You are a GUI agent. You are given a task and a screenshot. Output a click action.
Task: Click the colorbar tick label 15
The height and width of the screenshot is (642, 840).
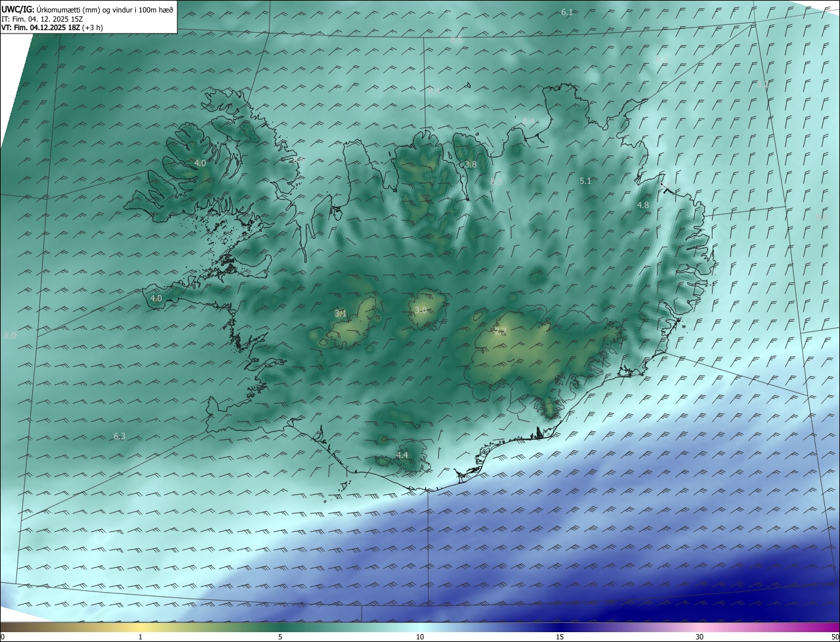click(x=560, y=637)
